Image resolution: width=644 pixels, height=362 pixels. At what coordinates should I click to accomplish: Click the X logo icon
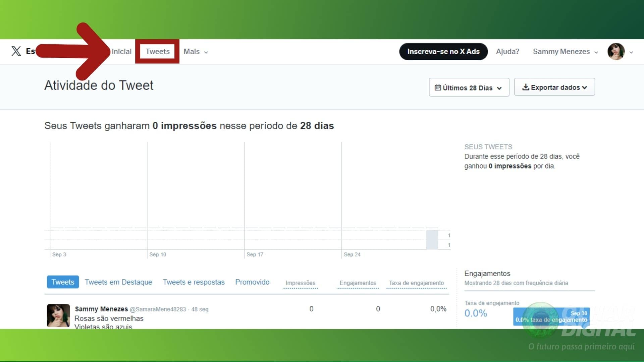tap(16, 51)
